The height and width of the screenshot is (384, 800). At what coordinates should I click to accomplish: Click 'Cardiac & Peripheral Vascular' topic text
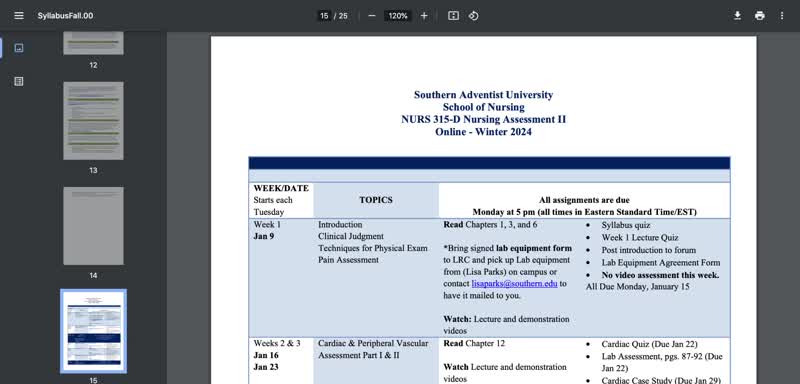click(373, 343)
